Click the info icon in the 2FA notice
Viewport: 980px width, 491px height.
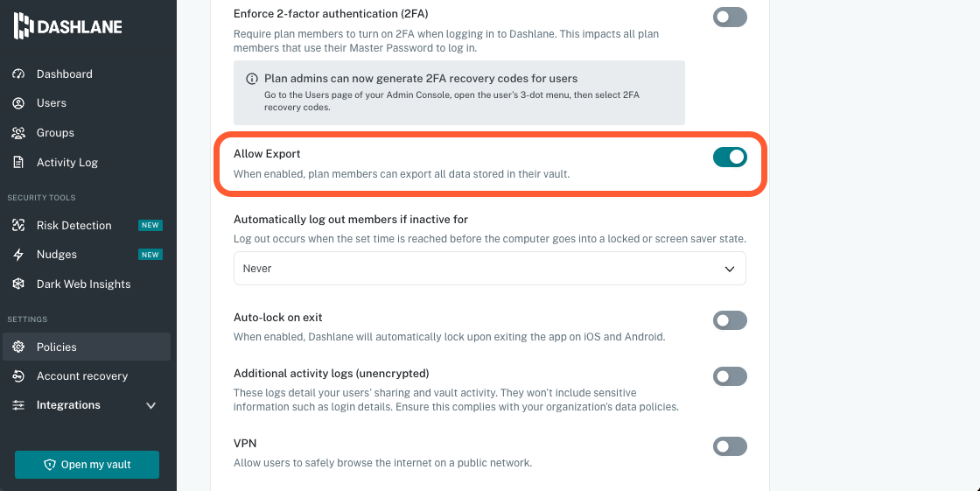(x=252, y=79)
